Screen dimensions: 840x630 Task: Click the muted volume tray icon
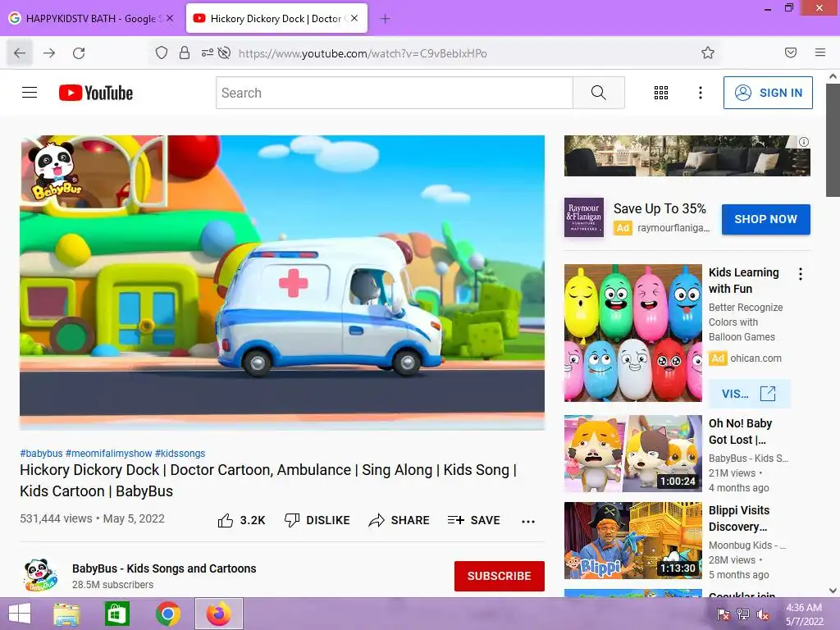tap(763, 614)
